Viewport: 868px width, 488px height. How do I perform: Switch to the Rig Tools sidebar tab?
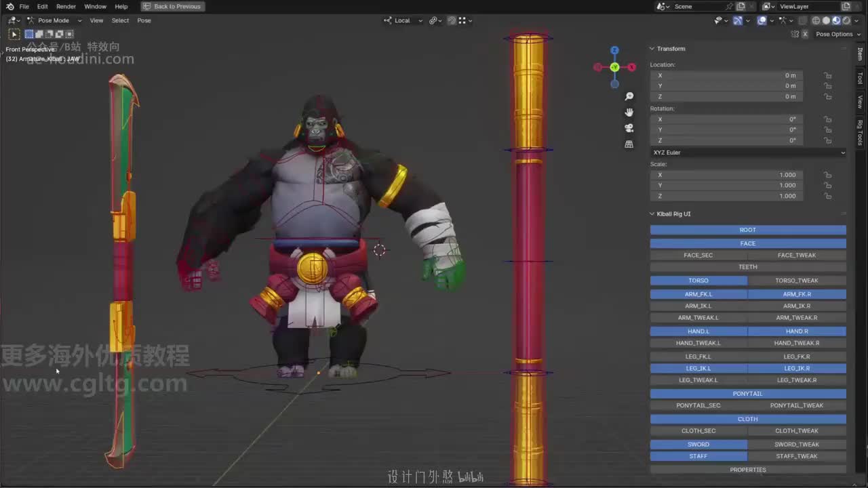coord(860,132)
